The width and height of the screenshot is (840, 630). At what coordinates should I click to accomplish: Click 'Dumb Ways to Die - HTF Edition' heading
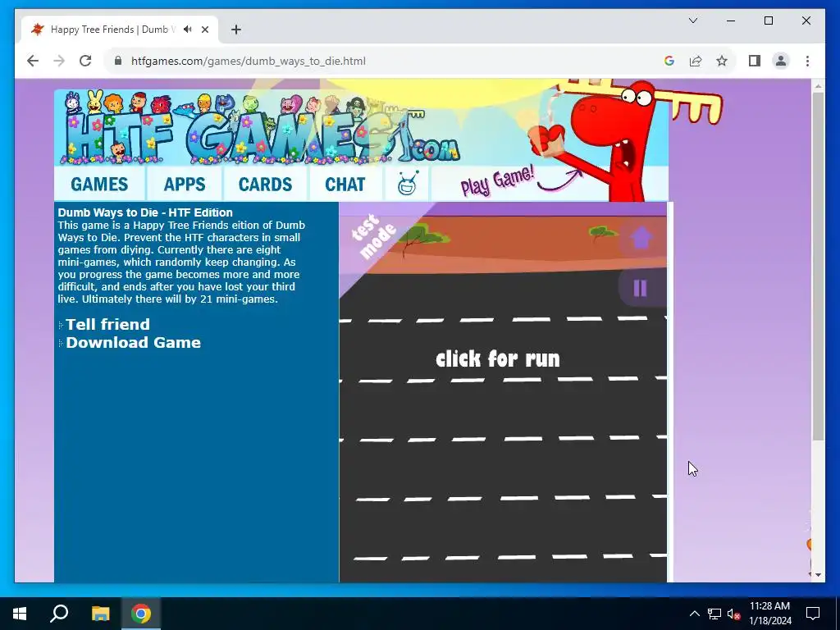coord(145,212)
